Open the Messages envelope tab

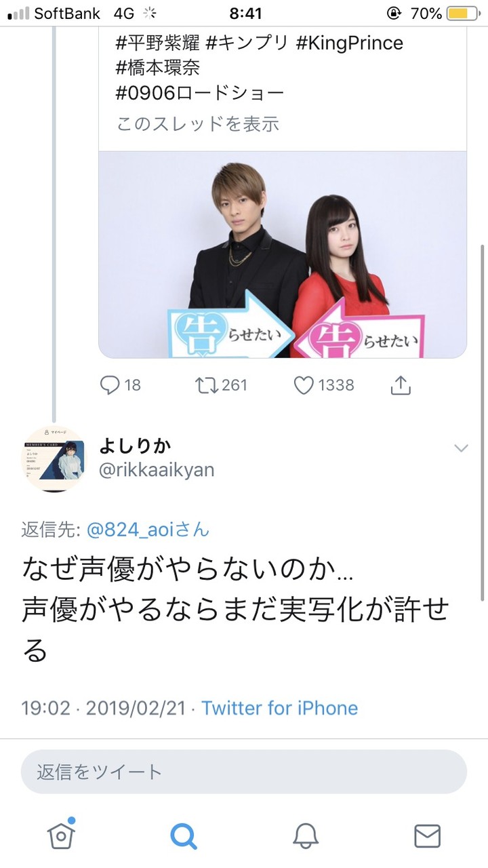[x=427, y=835]
